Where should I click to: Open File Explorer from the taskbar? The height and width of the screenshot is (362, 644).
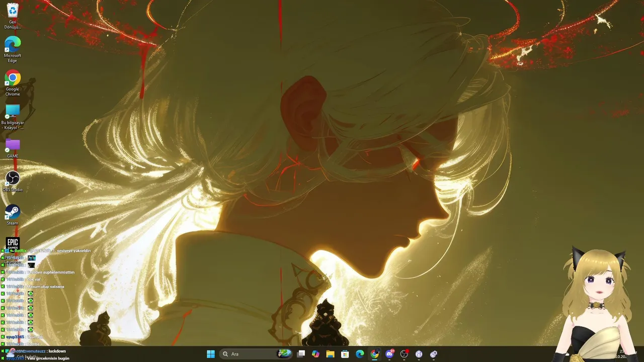[x=330, y=354]
